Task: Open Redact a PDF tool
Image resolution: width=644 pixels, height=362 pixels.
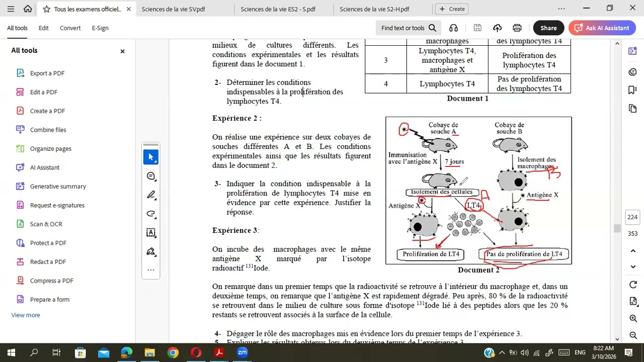Action: tap(48, 262)
